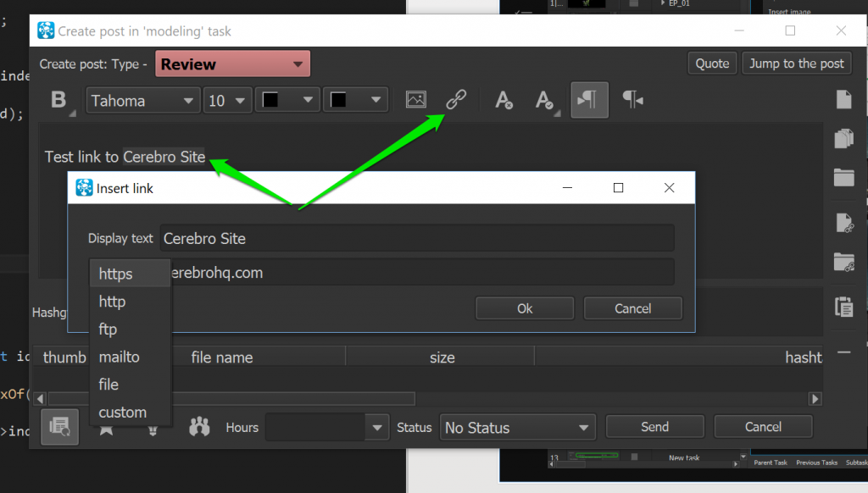Pick the custom protocol option
This screenshot has width=868, height=493.
[130, 413]
